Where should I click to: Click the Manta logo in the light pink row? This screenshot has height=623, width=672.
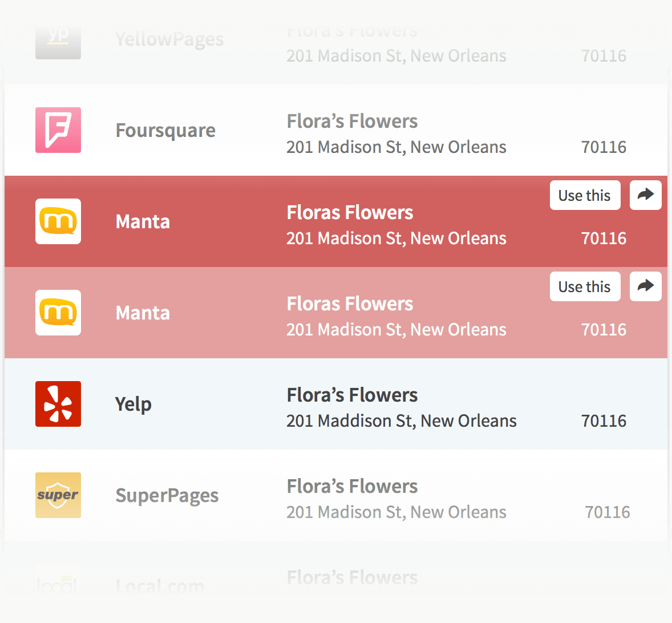click(58, 313)
